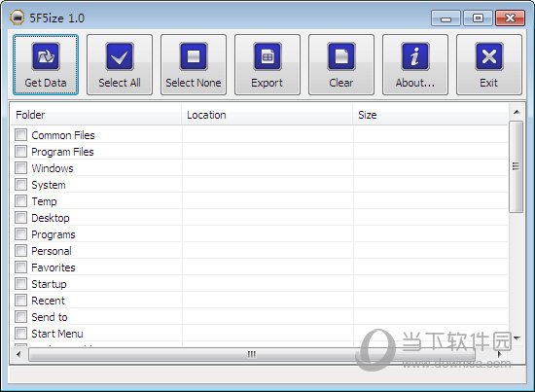535x392 pixels.
Task: Click the Clear blank page icon
Action: pyautogui.click(x=341, y=56)
